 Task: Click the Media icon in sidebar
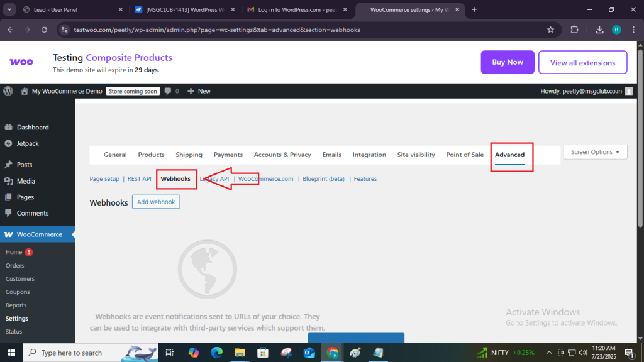(8, 181)
